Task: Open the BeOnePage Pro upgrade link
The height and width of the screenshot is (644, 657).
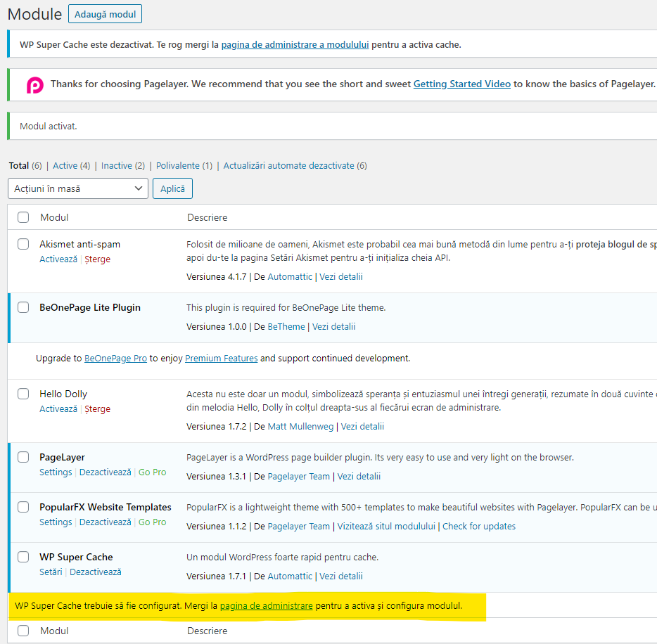Action: (115, 359)
